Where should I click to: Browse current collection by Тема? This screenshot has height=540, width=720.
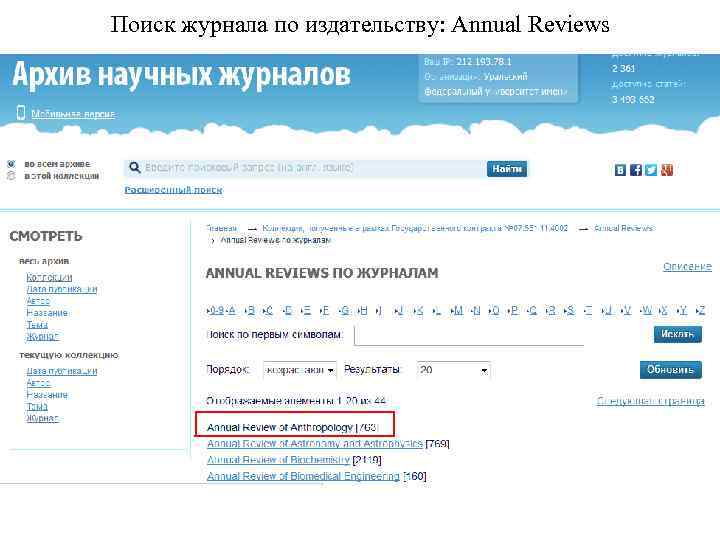click(x=37, y=407)
